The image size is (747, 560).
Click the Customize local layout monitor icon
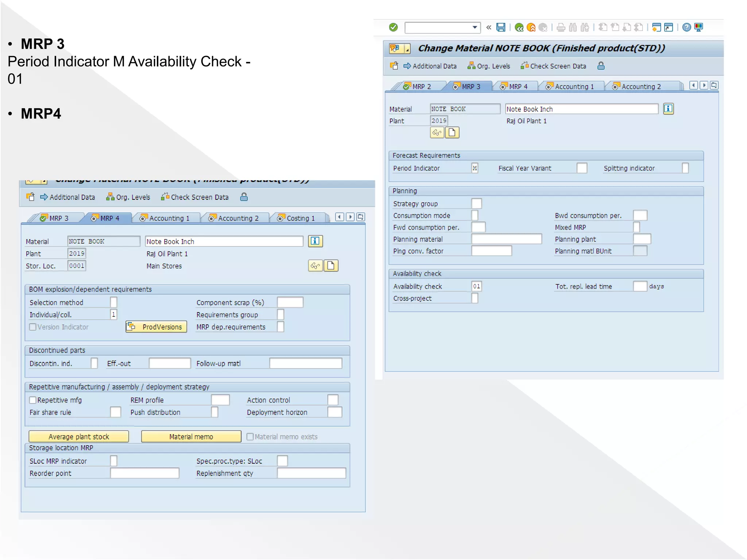tap(699, 27)
